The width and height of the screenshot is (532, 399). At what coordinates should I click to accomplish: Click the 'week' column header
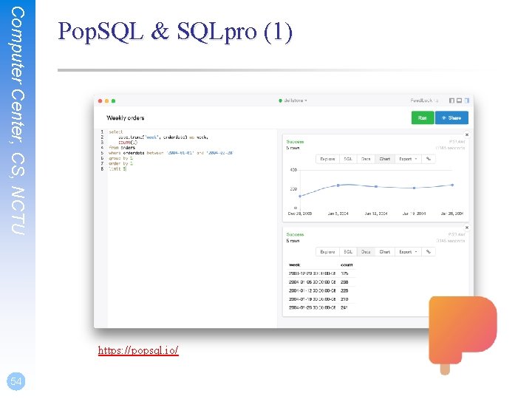pyautogui.click(x=295, y=265)
